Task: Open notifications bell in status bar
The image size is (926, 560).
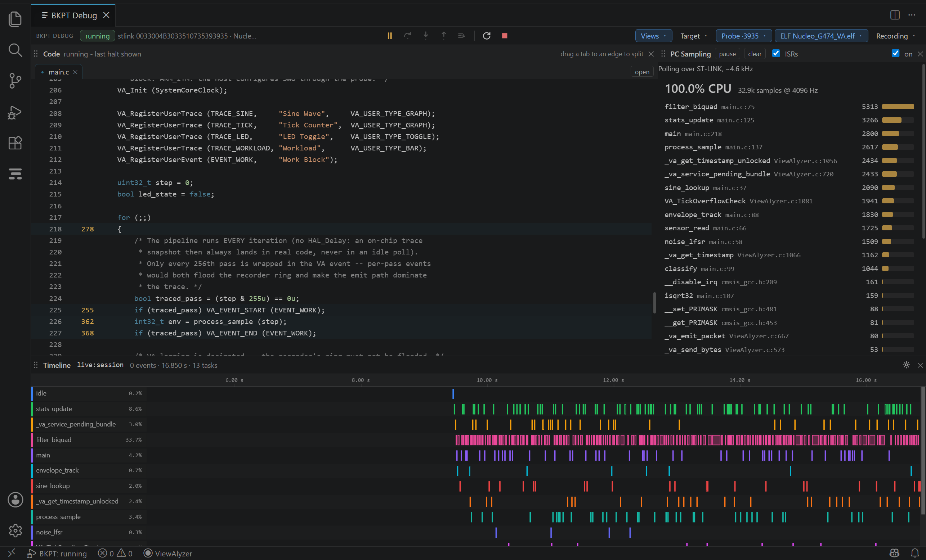Action: point(915,553)
